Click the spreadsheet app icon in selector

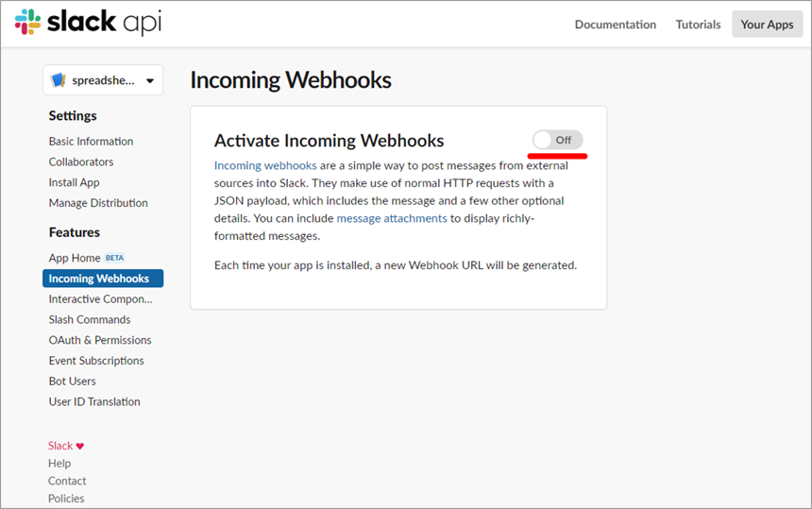point(58,80)
